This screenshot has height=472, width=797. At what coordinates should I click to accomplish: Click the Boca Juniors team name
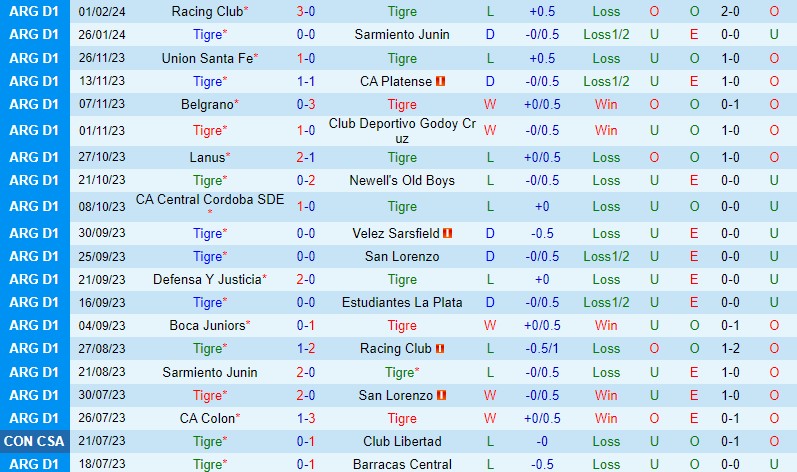[207, 325]
